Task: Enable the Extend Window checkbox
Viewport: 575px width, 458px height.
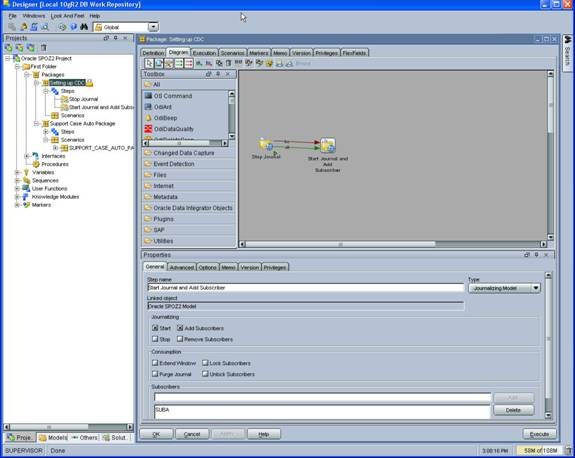Action: click(x=155, y=363)
